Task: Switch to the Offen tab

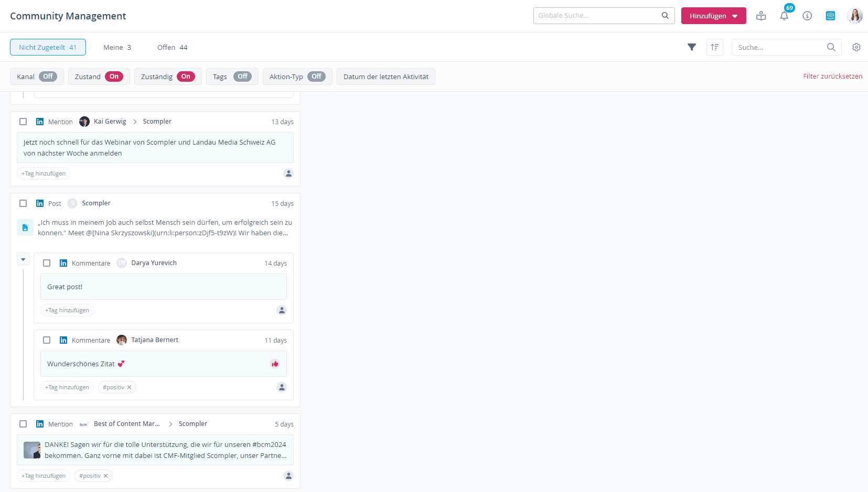Action: pos(172,47)
